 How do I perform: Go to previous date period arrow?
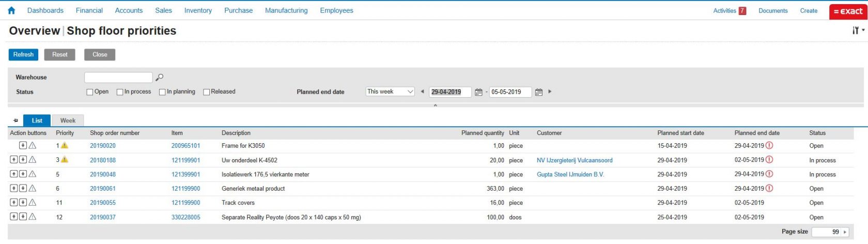422,91
